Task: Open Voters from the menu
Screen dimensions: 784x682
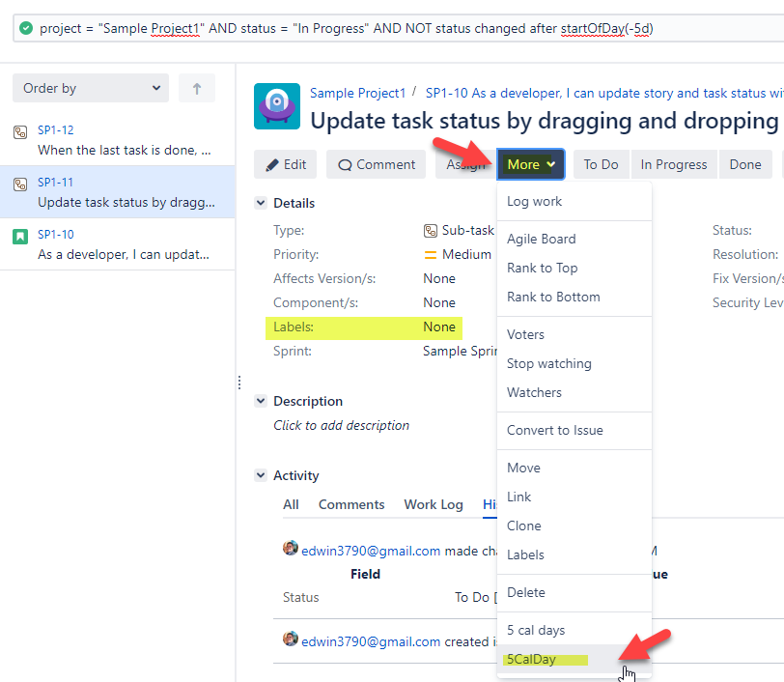Action: (574, 334)
